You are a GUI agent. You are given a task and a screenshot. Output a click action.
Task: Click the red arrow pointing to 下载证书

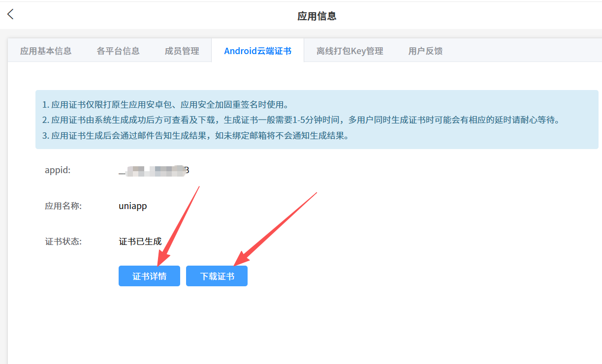click(276, 227)
